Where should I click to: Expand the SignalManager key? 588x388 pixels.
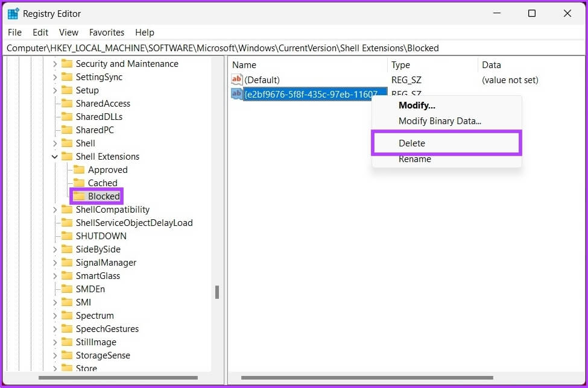tap(55, 263)
